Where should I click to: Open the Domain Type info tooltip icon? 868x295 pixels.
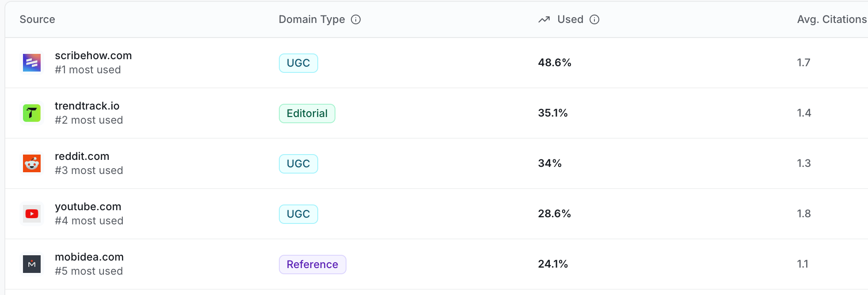tap(356, 19)
